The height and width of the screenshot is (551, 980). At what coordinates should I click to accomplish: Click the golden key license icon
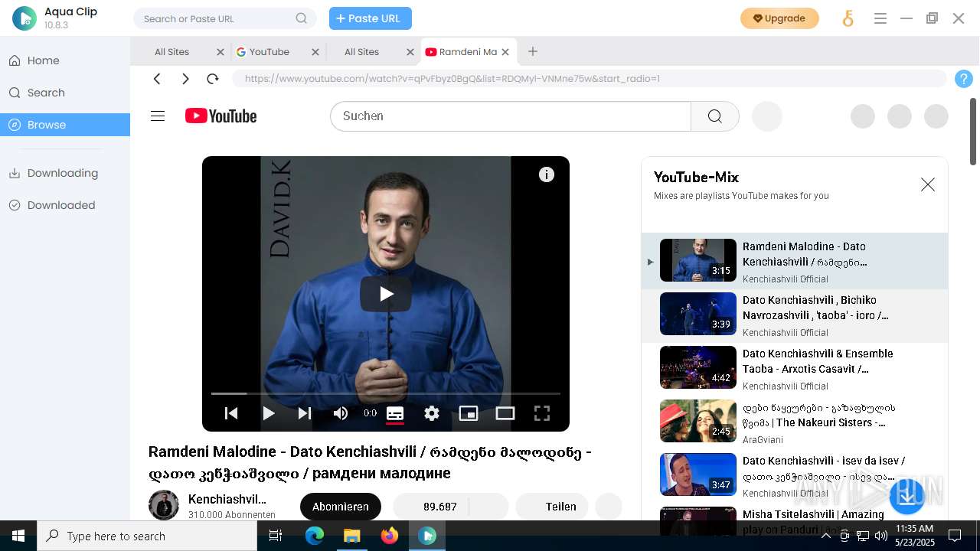(x=848, y=18)
